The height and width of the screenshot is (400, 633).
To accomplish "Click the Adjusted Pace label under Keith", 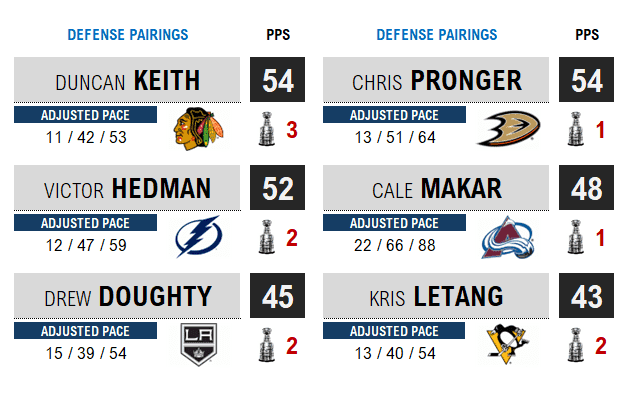I will (85, 115).
